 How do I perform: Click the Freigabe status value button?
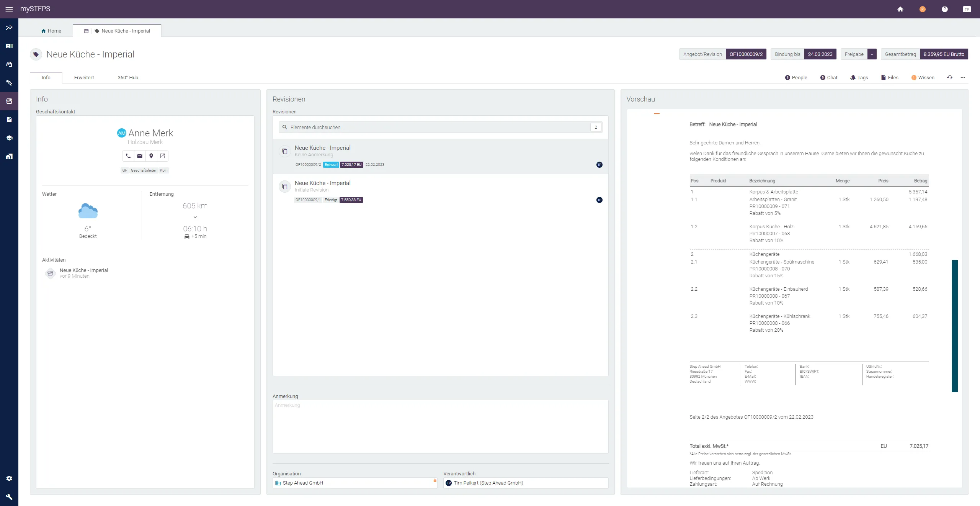coord(872,54)
